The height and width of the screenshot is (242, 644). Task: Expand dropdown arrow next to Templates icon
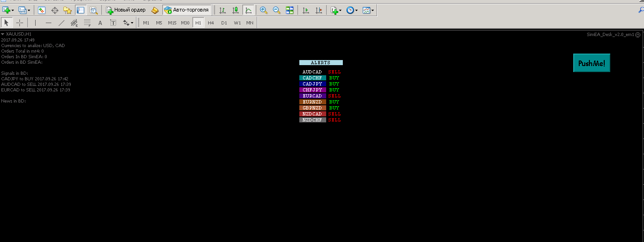point(372,10)
